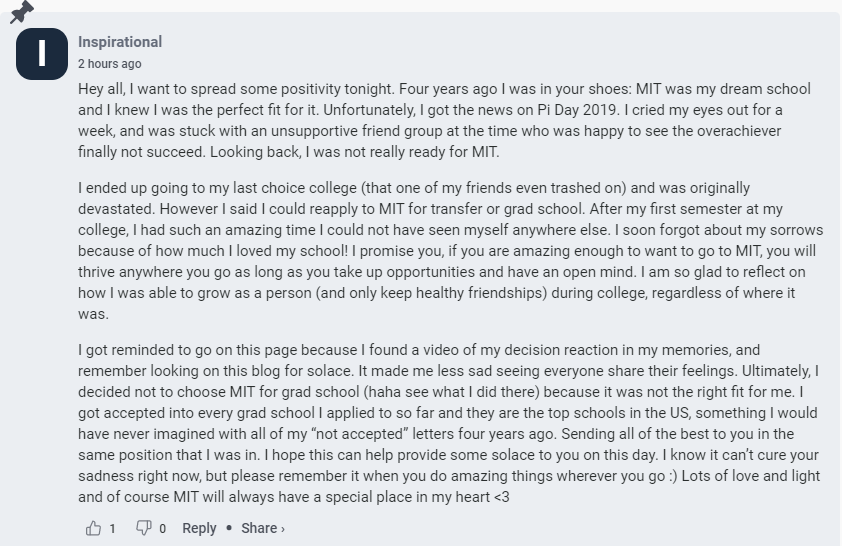Viewport: 842px width, 546px height.
Task: Click the lone word "was." ending paragraph two
Action: point(93,314)
